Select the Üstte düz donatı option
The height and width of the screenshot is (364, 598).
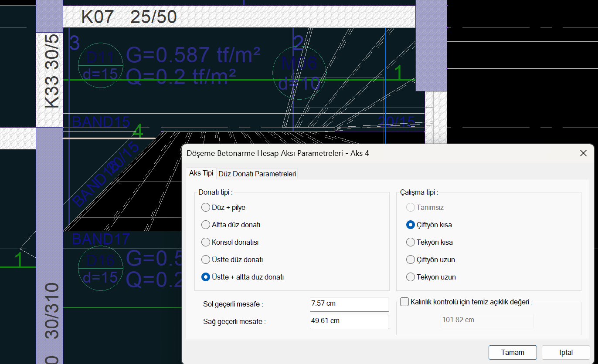tap(206, 260)
